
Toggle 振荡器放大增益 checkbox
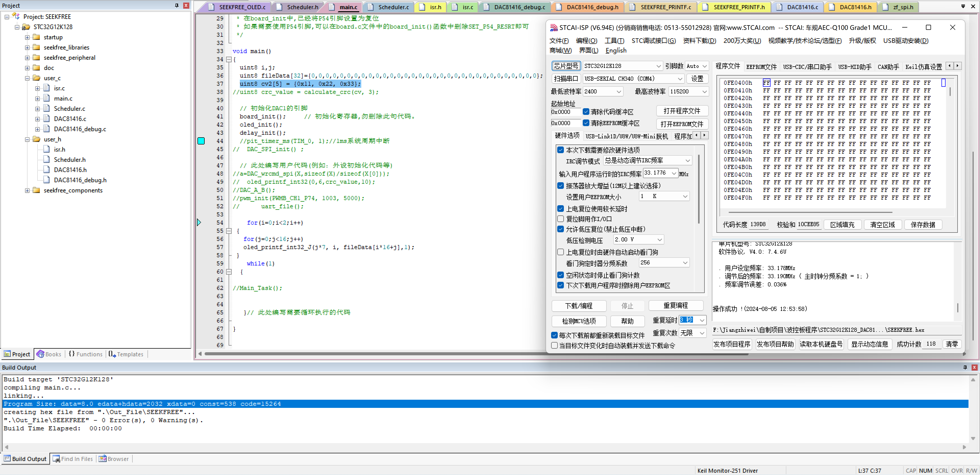click(561, 185)
